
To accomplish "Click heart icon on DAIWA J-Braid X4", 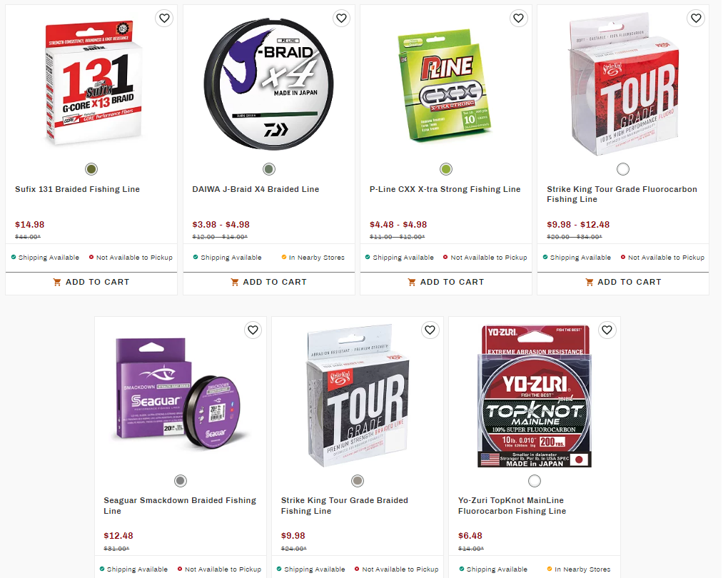I will [x=342, y=18].
